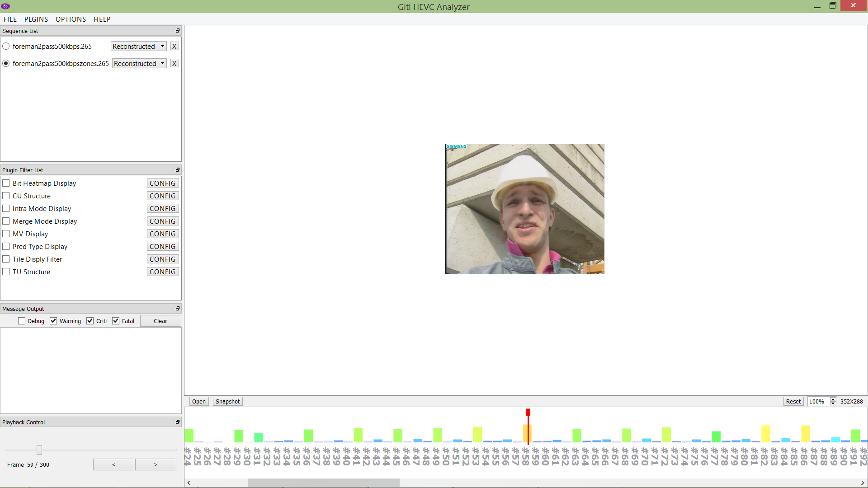Remove foreman2pass500kbps.265 with X button
This screenshot has width=868, height=488.
click(x=174, y=47)
